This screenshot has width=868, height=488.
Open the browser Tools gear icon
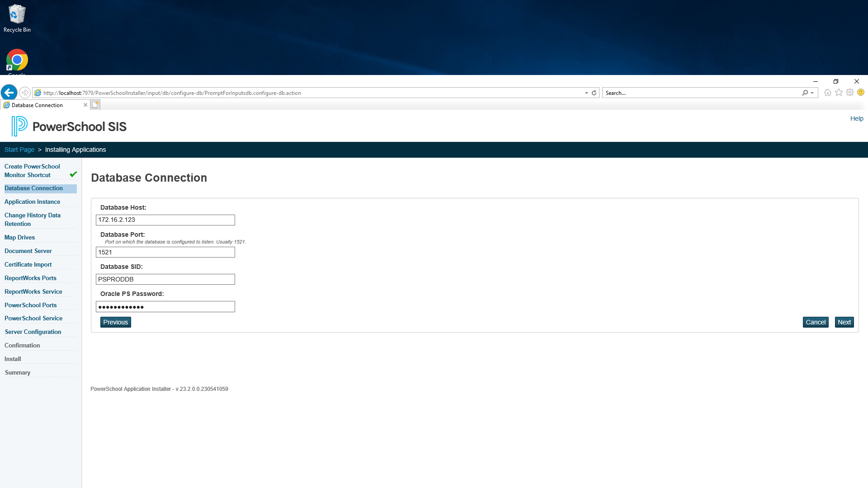(x=850, y=93)
